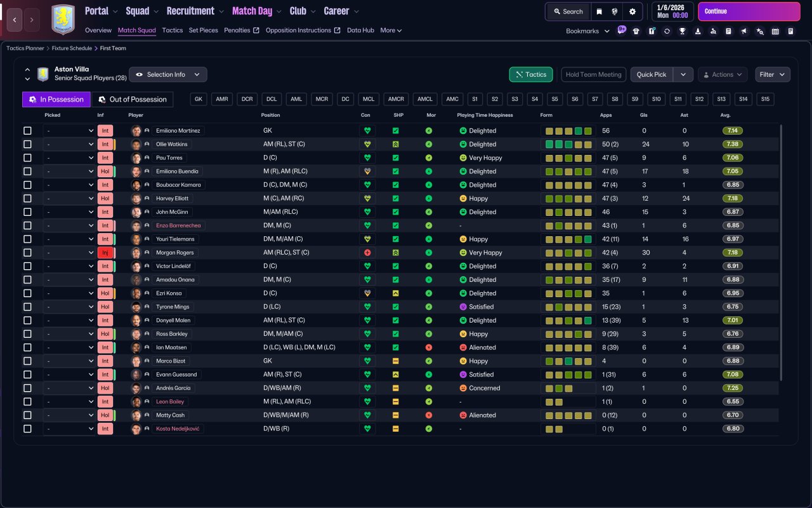Click Emiliano Martínez's portrait icon

tap(136, 131)
